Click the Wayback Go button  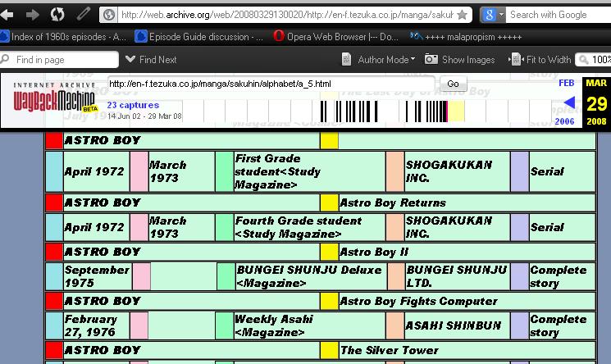coord(453,84)
